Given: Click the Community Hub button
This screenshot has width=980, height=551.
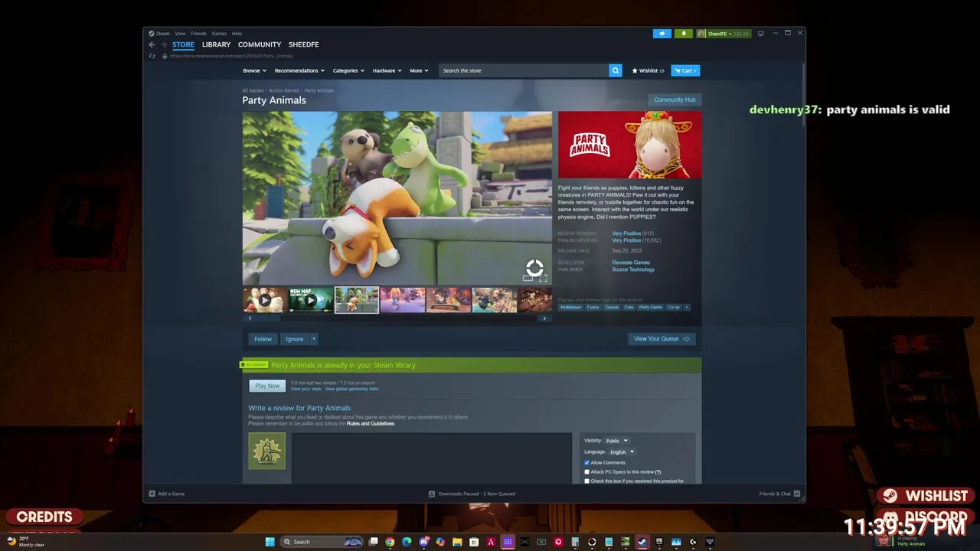Looking at the screenshot, I should tap(675, 99).
